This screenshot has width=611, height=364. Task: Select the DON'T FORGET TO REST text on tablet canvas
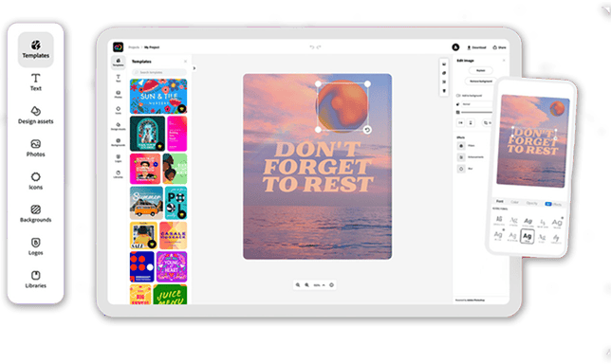(318, 167)
